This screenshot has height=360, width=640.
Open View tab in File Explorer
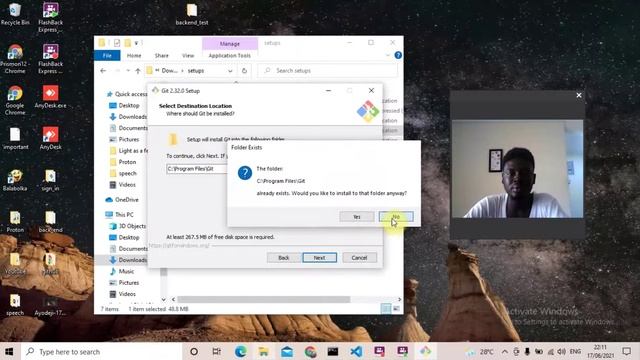[x=188, y=56]
